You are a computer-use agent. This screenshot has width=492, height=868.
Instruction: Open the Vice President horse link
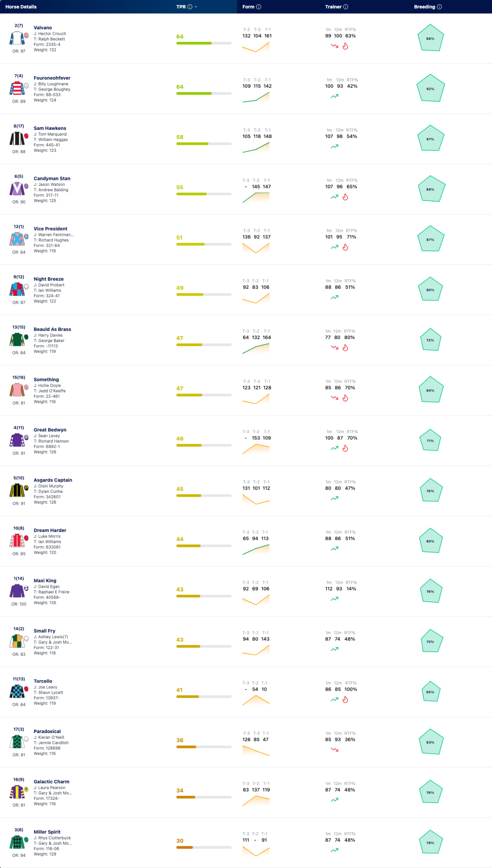pyautogui.click(x=50, y=229)
